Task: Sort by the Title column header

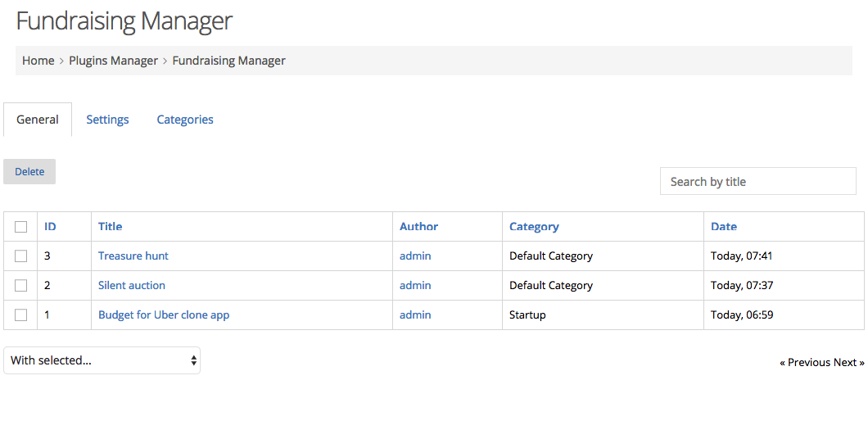Action: click(x=111, y=226)
